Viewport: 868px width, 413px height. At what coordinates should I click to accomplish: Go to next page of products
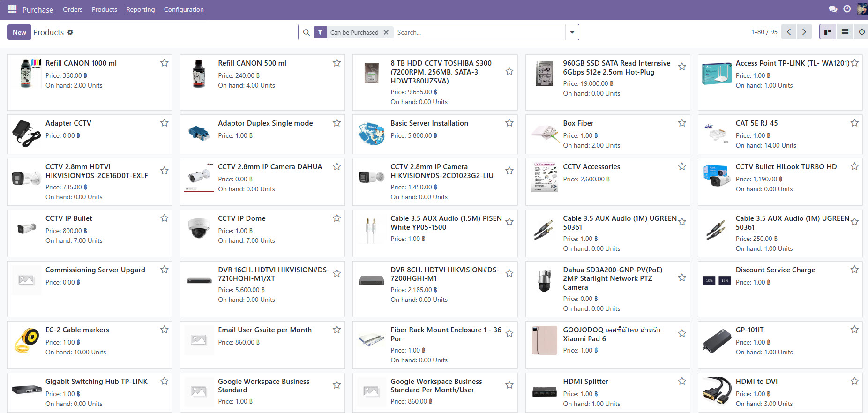click(x=804, y=32)
